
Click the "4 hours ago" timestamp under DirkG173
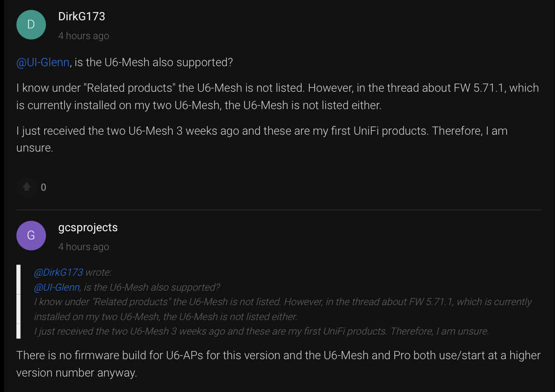coord(83,36)
